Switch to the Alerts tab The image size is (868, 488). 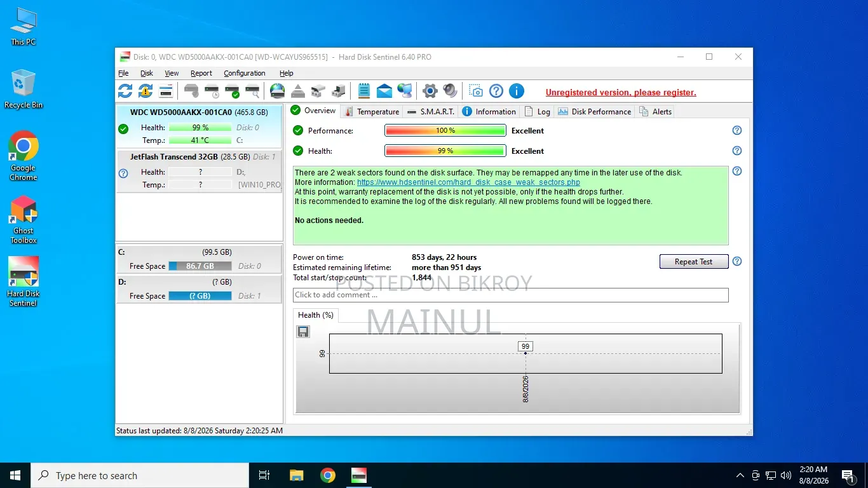point(655,111)
